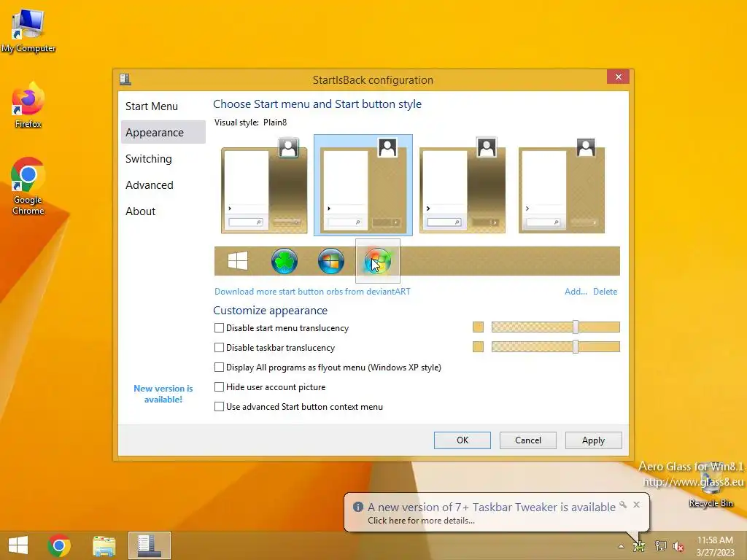Apply the current settings
747x560 pixels.
coord(594,440)
